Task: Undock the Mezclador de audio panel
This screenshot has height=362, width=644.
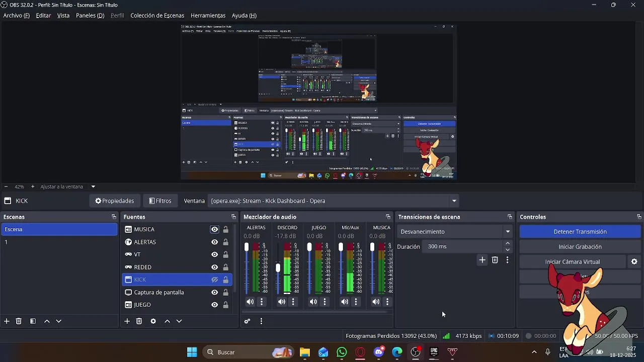Action: tap(388, 217)
